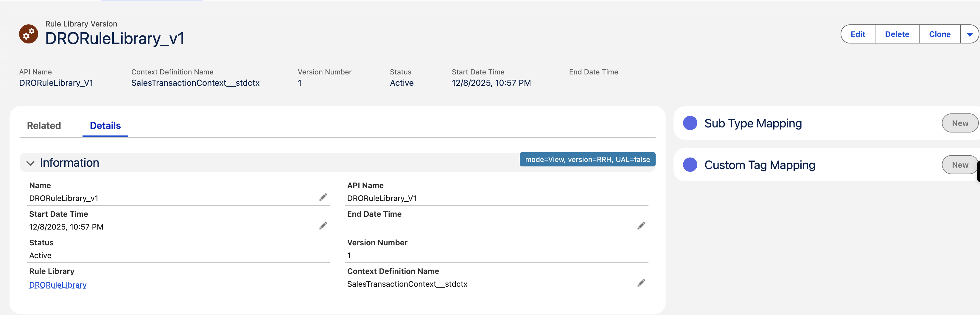This screenshot has height=315, width=980.
Task: Edit End Date Time pencil icon
Action: pyautogui.click(x=641, y=226)
